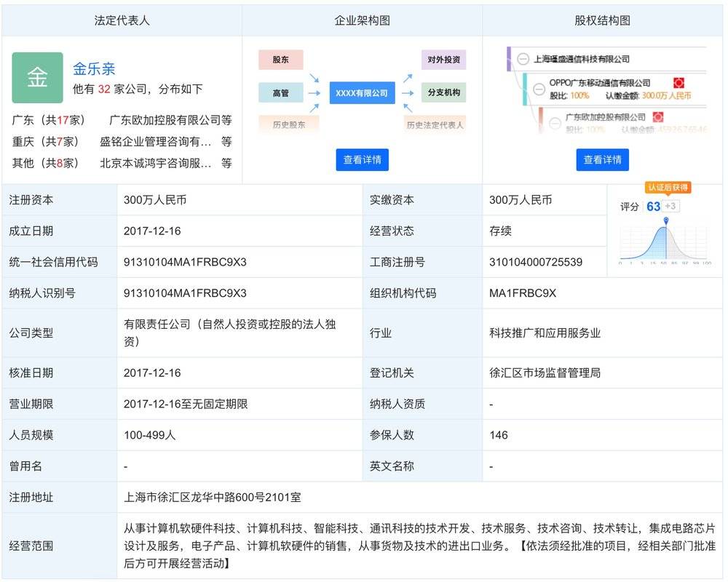Select the 分支机构 box in diagram
The height and width of the screenshot is (582, 728).
coord(443,93)
